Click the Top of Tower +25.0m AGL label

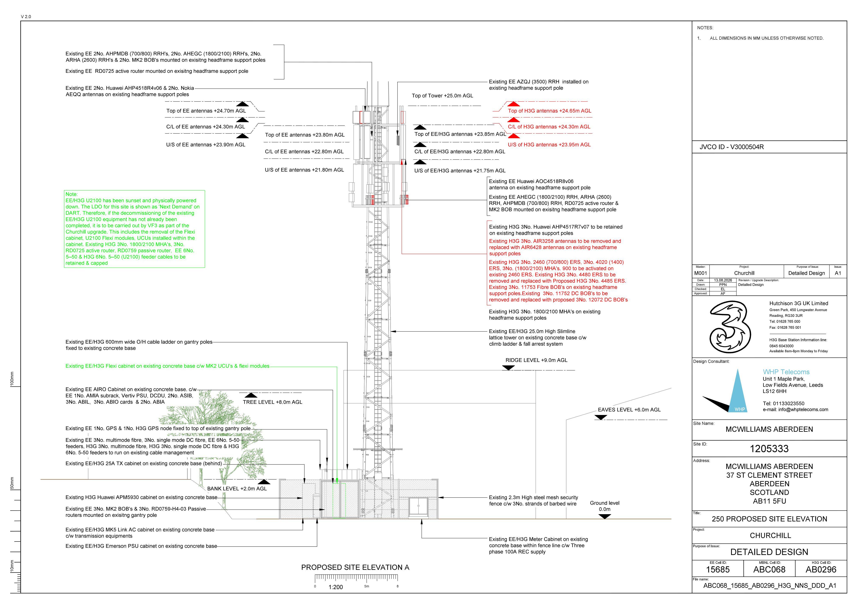[x=442, y=96]
